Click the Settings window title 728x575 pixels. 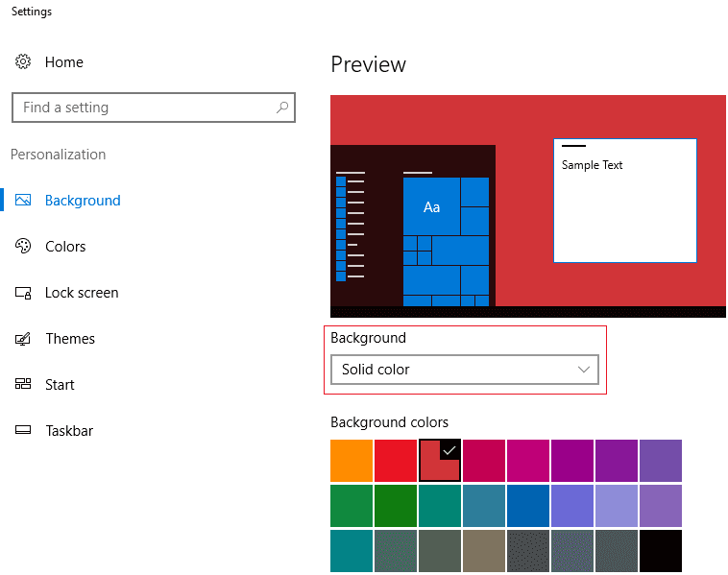tap(32, 12)
